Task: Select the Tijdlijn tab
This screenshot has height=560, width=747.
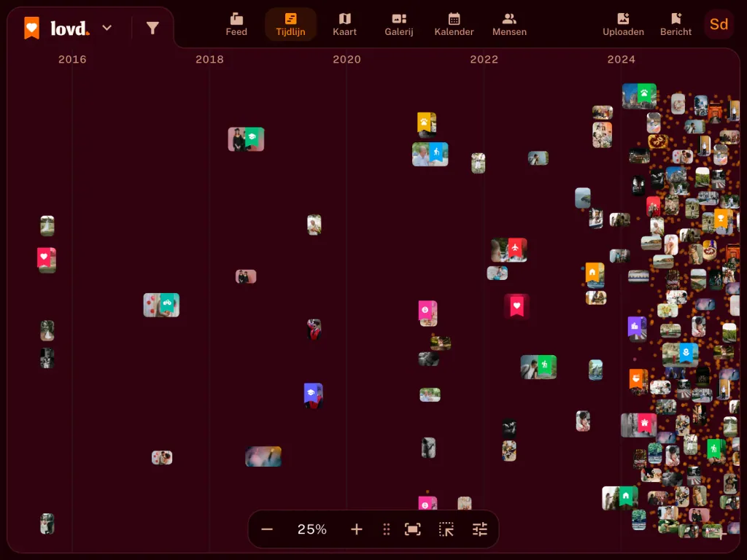Action: pos(290,25)
